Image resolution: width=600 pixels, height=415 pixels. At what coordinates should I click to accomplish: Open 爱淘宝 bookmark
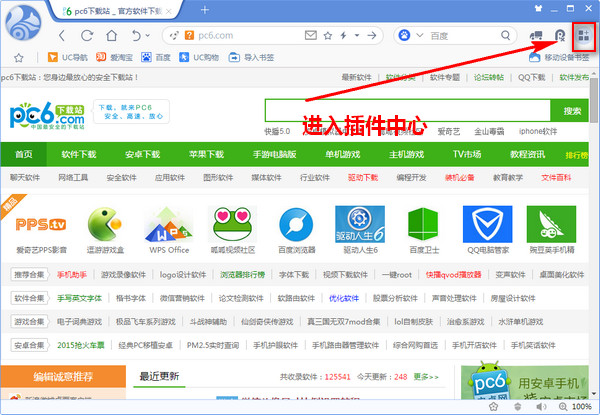[x=114, y=57]
